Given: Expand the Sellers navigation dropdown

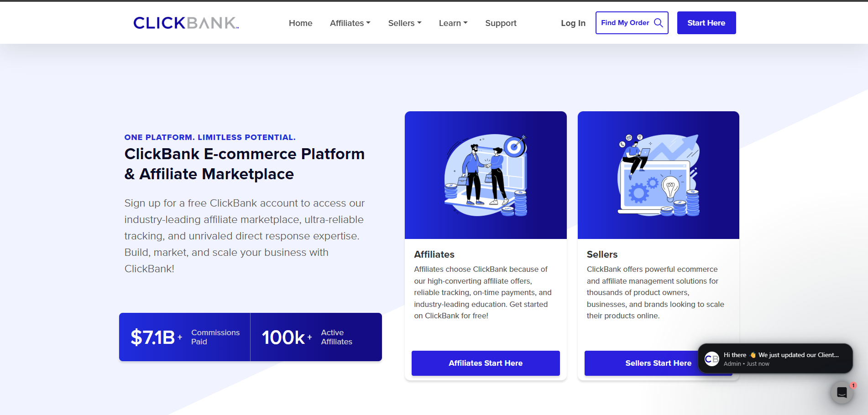Looking at the screenshot, I should [404, 23].
